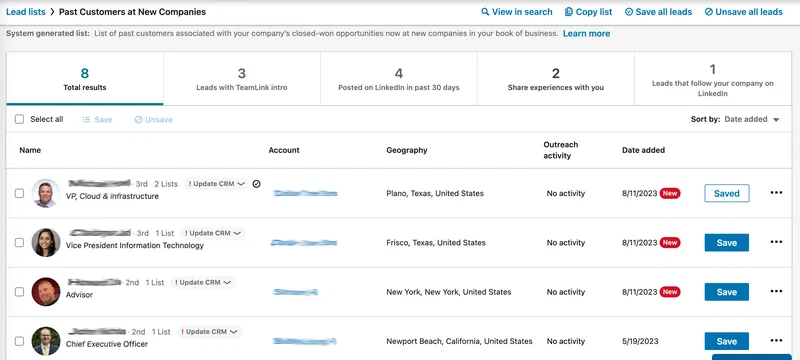Click the Chief Executive Officer title
Viewport: 800px width, 360px height.
click(x=107, y=344)
